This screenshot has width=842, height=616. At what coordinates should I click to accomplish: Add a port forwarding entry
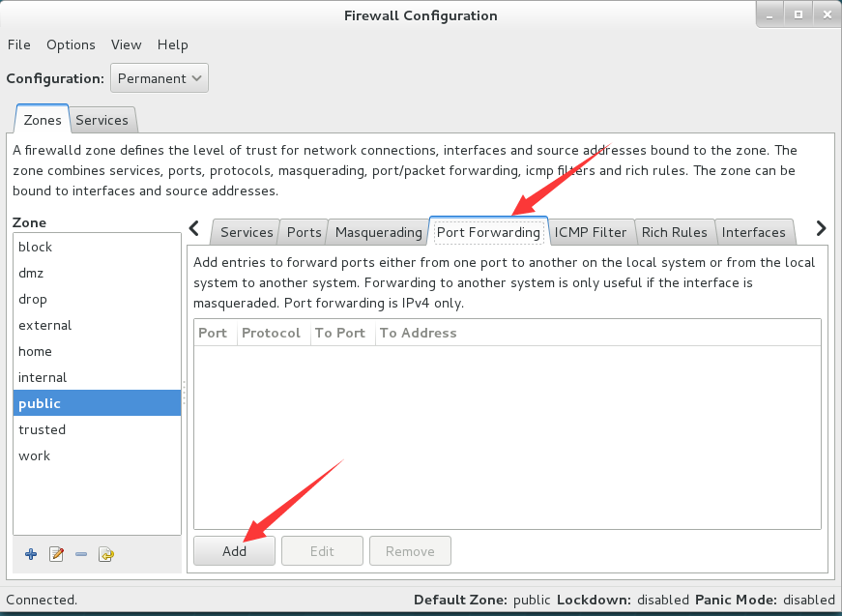[234, 551]
